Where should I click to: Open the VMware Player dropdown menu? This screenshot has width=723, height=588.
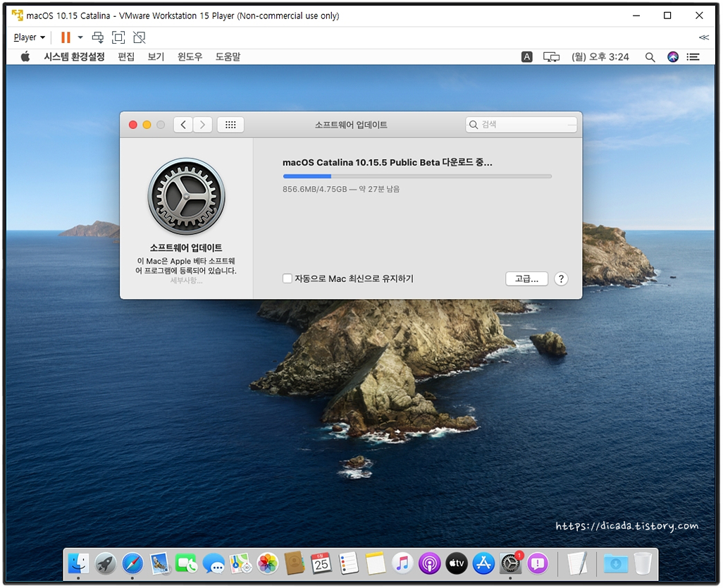[x=30, y=37]
